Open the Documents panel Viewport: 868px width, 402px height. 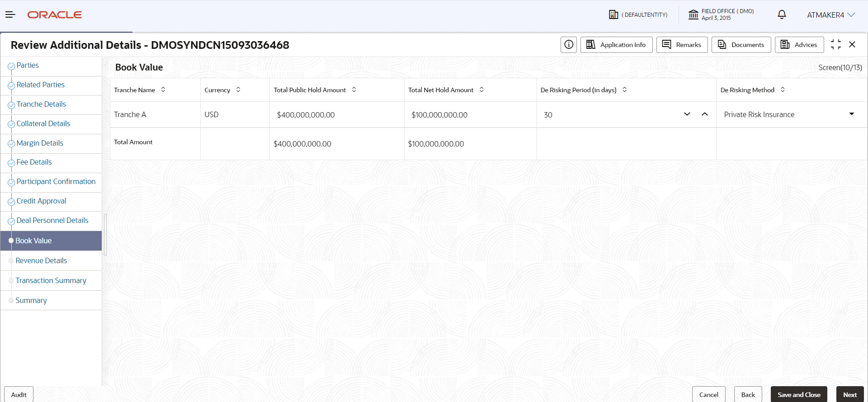pyautogui.click(x=741, y=45)
